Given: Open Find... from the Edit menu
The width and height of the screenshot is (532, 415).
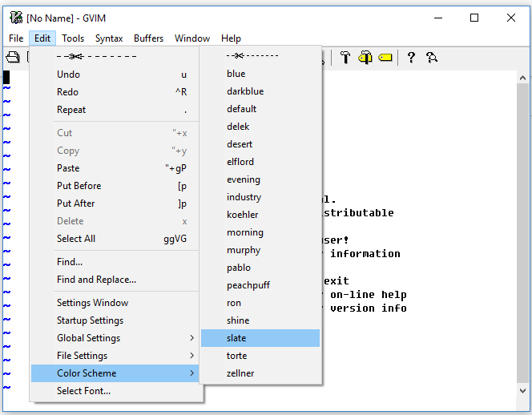Looking at the screenshot, I should pyautogui.click(x=115, y=262).
